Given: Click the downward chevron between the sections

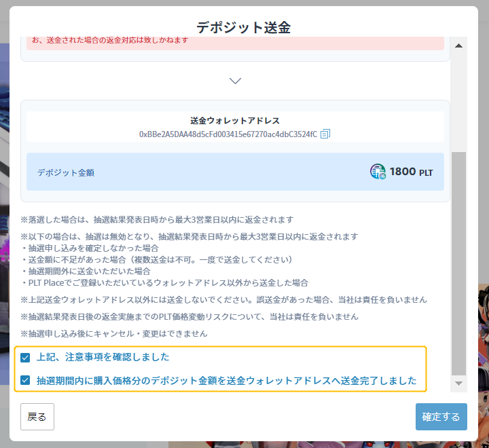Looking at the screenshot, I should [x=235, y=81].
